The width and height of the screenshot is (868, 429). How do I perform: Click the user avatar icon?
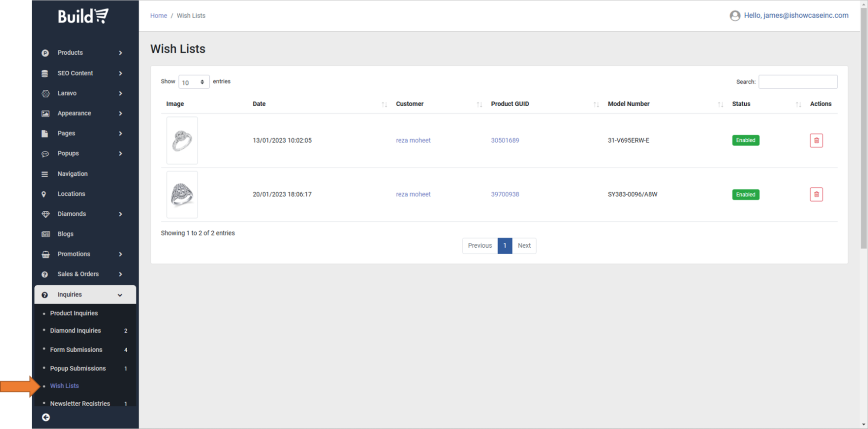click(x=735, y=16)
